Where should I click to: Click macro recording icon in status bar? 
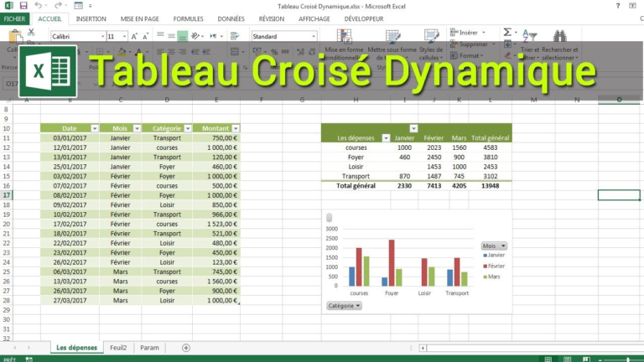tap(29, 359)
